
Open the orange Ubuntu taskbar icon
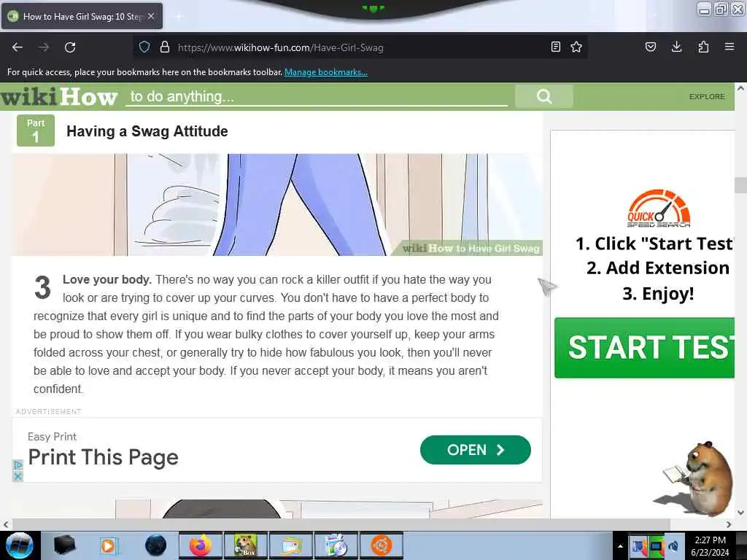click(x=382, y=545)
